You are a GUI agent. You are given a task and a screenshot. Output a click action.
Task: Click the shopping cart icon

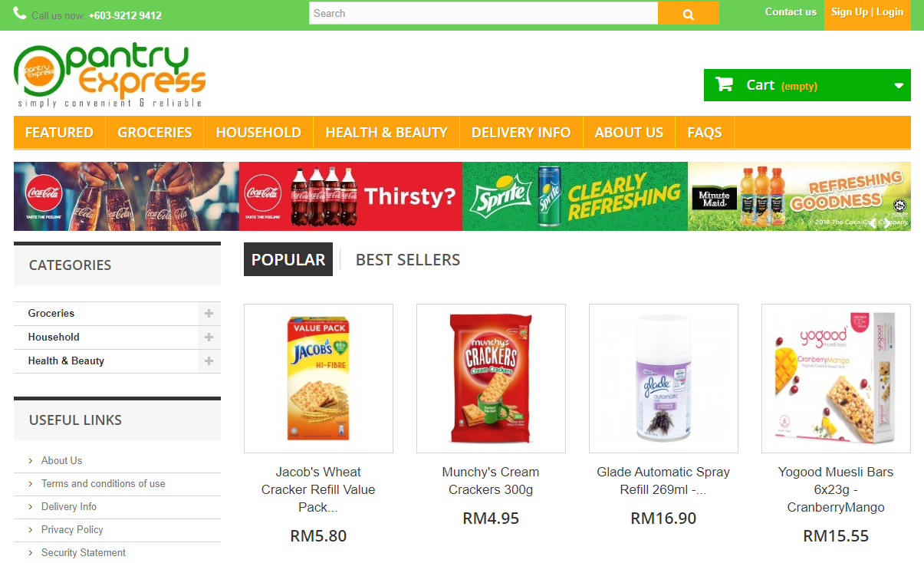[724, 84]
